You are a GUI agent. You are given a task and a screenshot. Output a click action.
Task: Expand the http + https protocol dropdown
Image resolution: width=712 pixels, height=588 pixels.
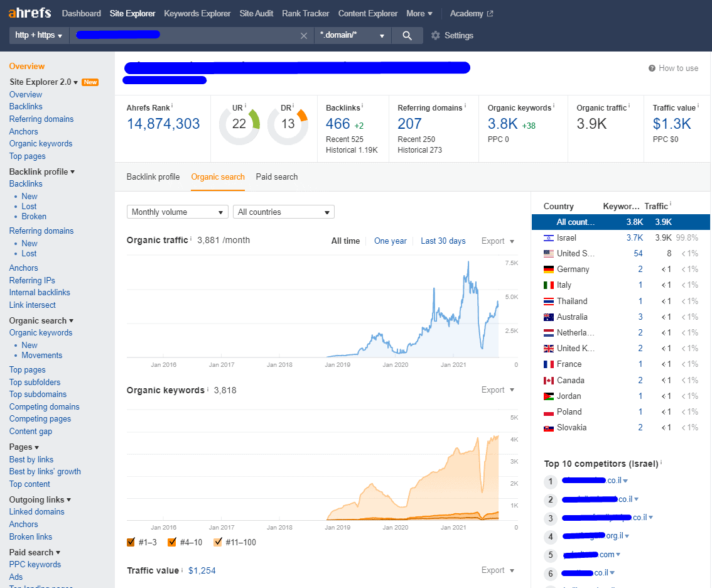[x=38, y=36]
